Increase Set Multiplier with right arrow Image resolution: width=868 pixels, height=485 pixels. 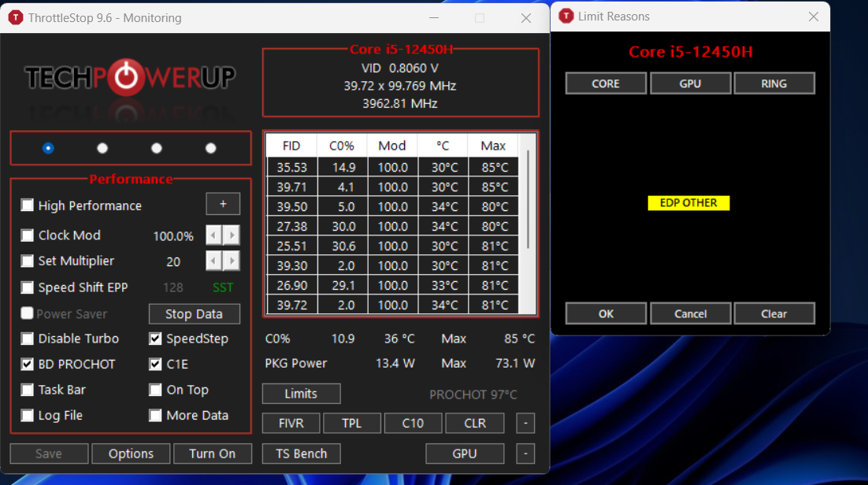(x=232, y=261)
